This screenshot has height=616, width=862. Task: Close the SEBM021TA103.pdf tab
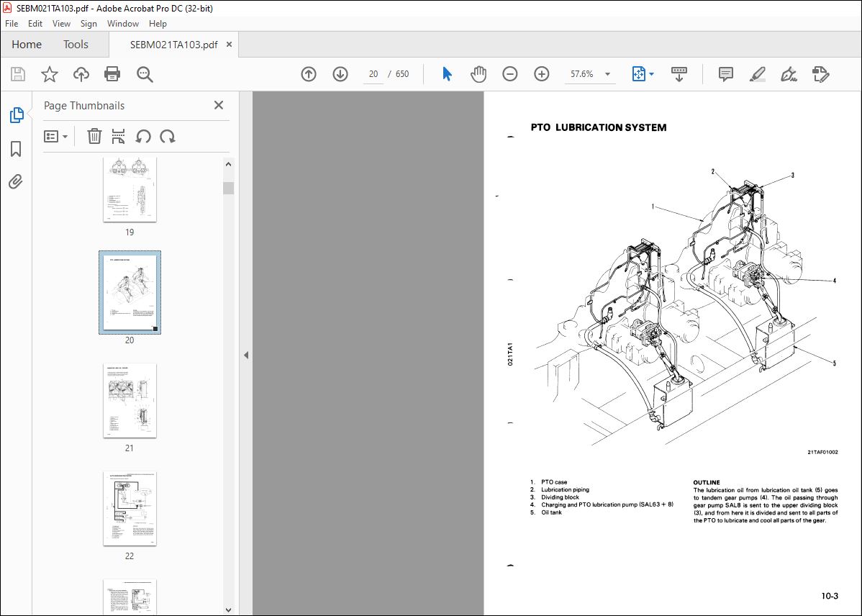point(230,45)
